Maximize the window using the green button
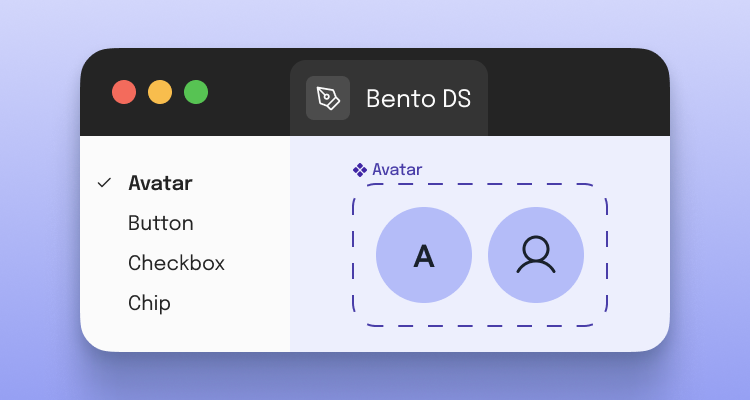This screenshot has height=400, width=750. [196, 92]
